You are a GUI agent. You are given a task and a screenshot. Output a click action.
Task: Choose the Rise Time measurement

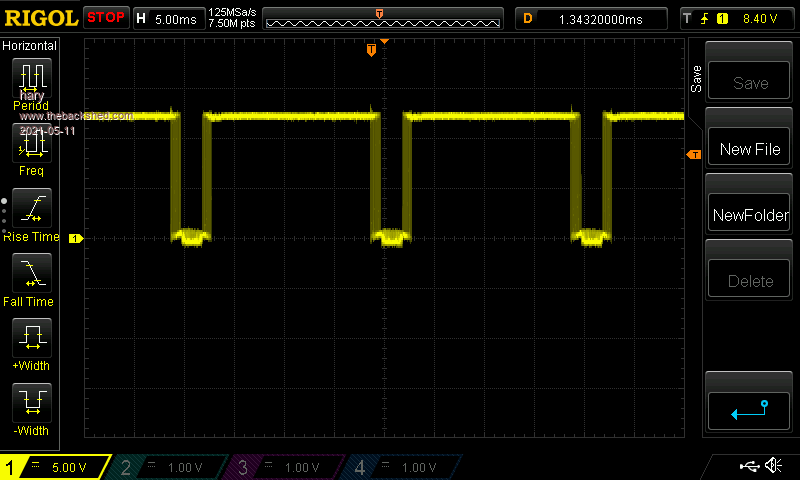(30, 208)
